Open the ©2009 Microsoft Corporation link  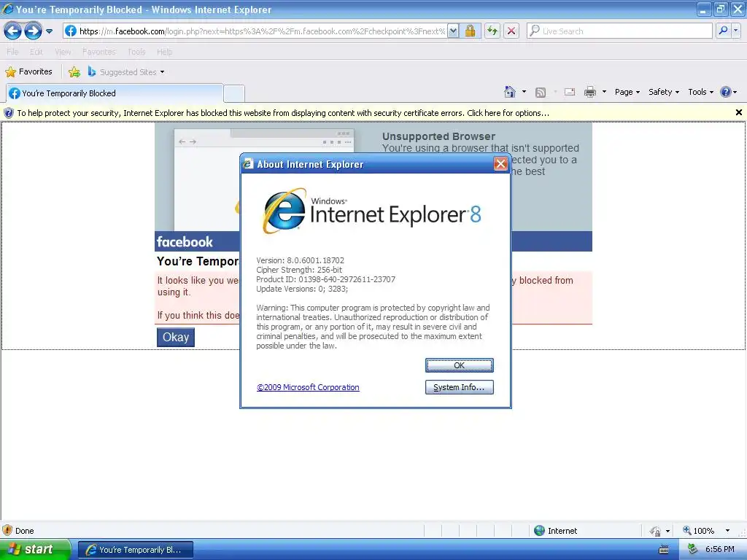pos(308,387)
